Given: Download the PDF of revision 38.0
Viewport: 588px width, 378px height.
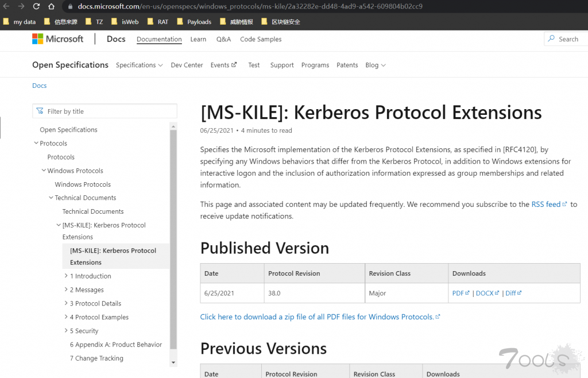Looking at the screenshot, I should (x=461, y=293).
